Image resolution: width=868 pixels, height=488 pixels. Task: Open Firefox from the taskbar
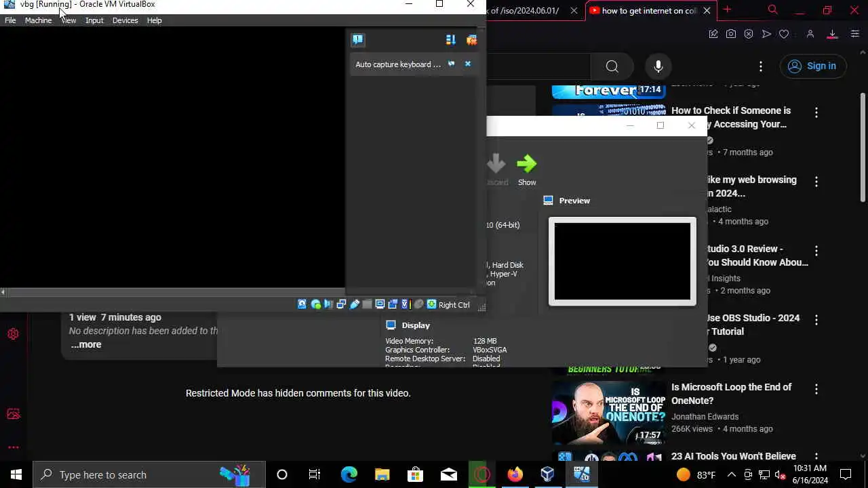pos(515,474)
